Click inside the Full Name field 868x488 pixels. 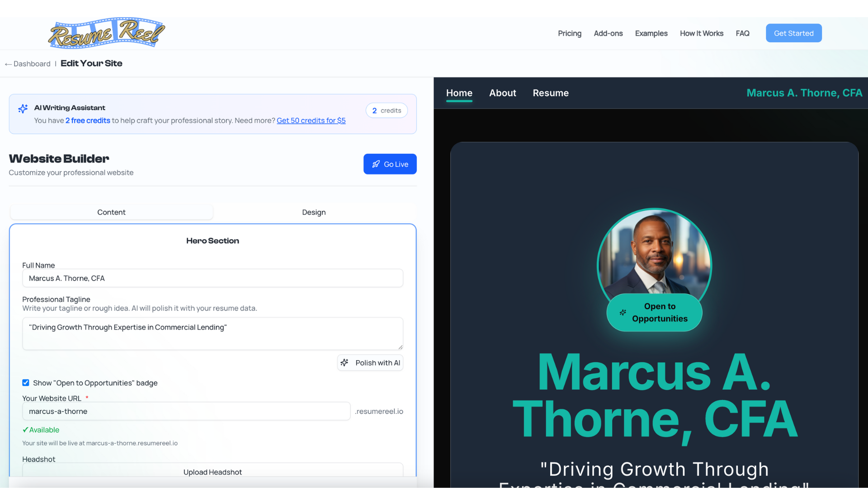[x=212, y=278]
